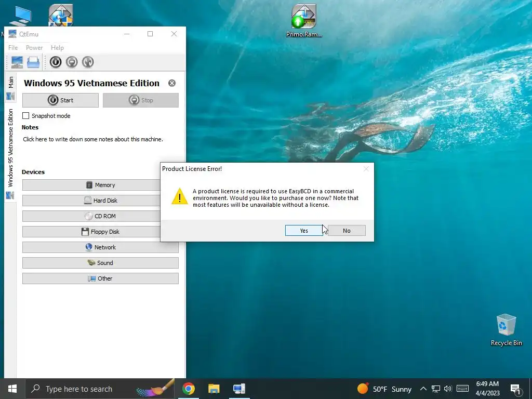Image resolution: width=532 pixels, height=399 pixels.
Task: Maximize the QtEmu window
Action: click(x=150, y=34)
